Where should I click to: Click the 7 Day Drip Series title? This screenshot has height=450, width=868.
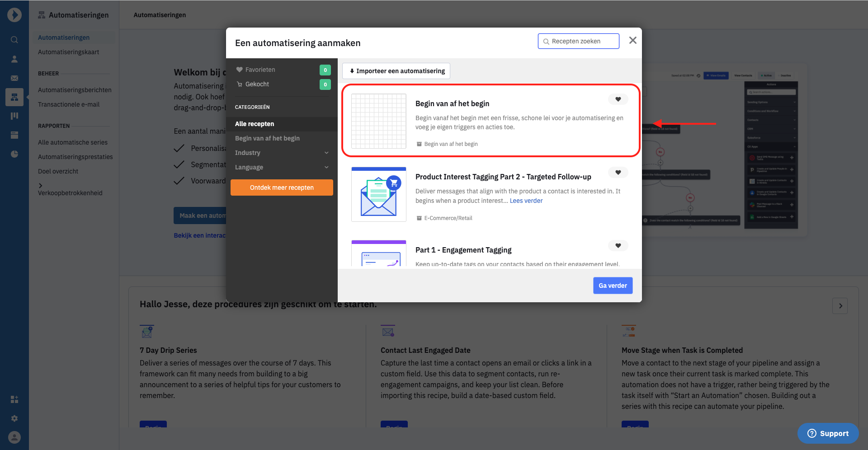(x=168, y=350)
